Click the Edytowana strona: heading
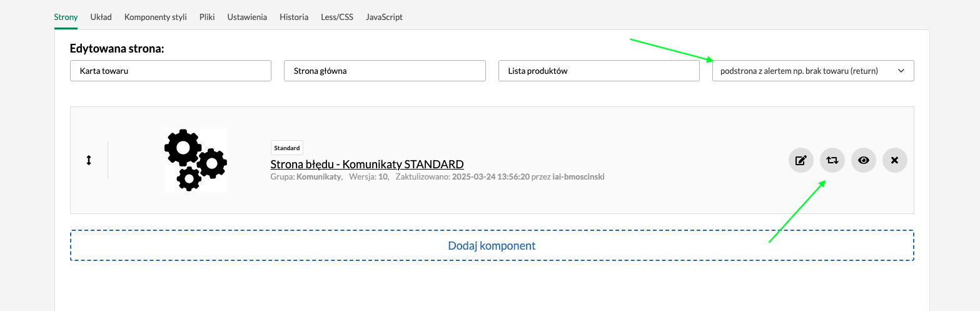Image resolution: width=980 pixels, height=311 pixels. click(x=117, y=48)
